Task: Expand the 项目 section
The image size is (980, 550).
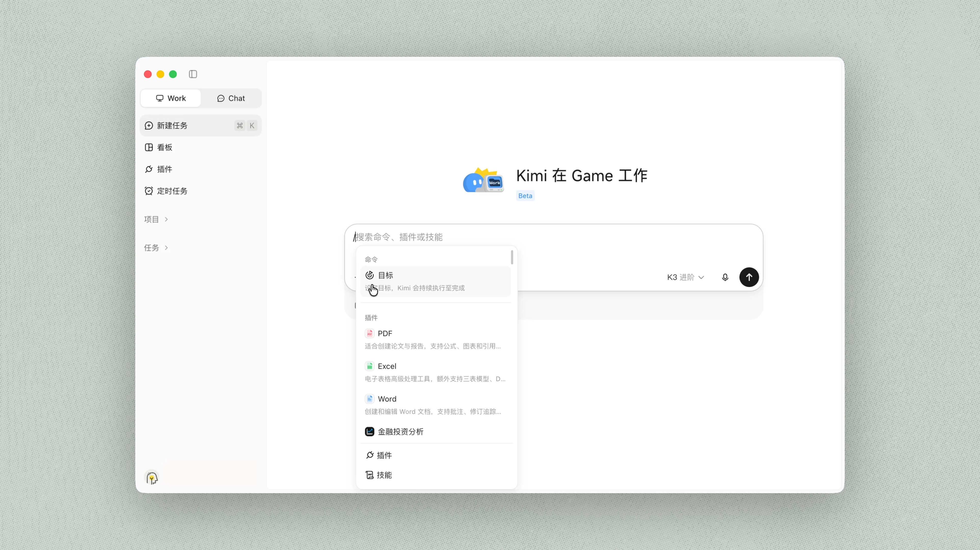Action: (156, 219)
